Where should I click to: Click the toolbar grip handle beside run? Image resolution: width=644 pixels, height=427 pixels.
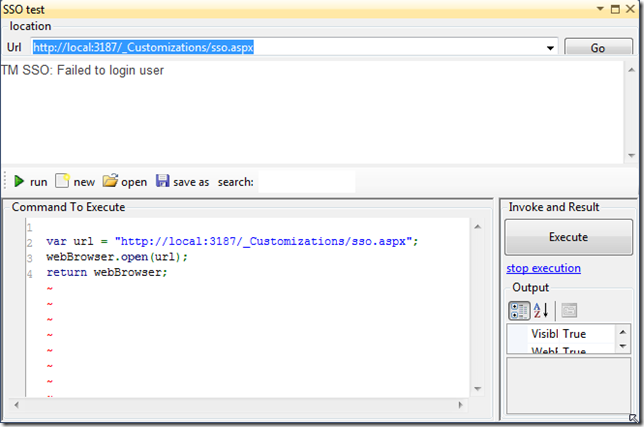tap(5, 181)
